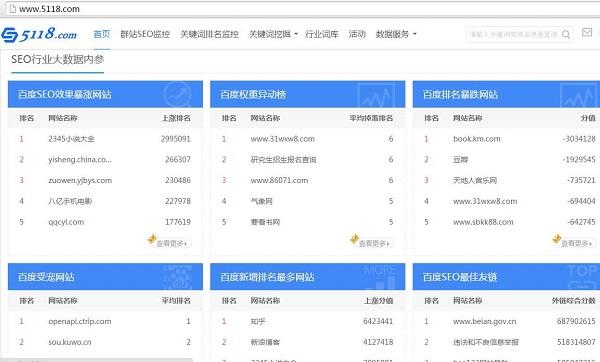Click the URL address bar www.5118.com
The image size is (600, 362).
tap(49, 9)
